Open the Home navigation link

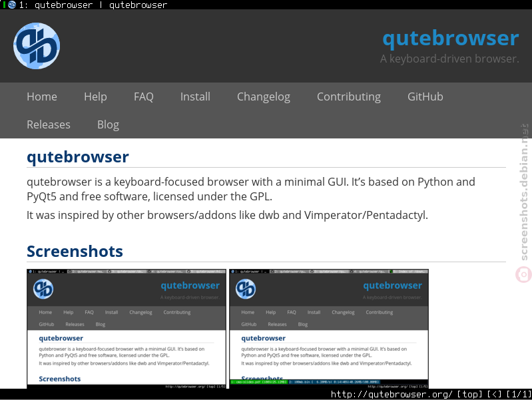click(x=42, y=97)
